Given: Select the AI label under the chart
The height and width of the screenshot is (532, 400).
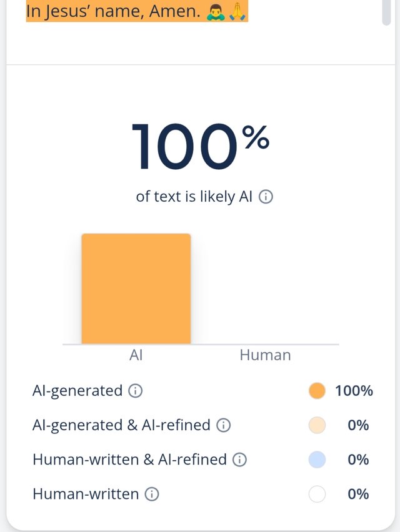Looking at the screenshot, I should click(x=136, y=355).
